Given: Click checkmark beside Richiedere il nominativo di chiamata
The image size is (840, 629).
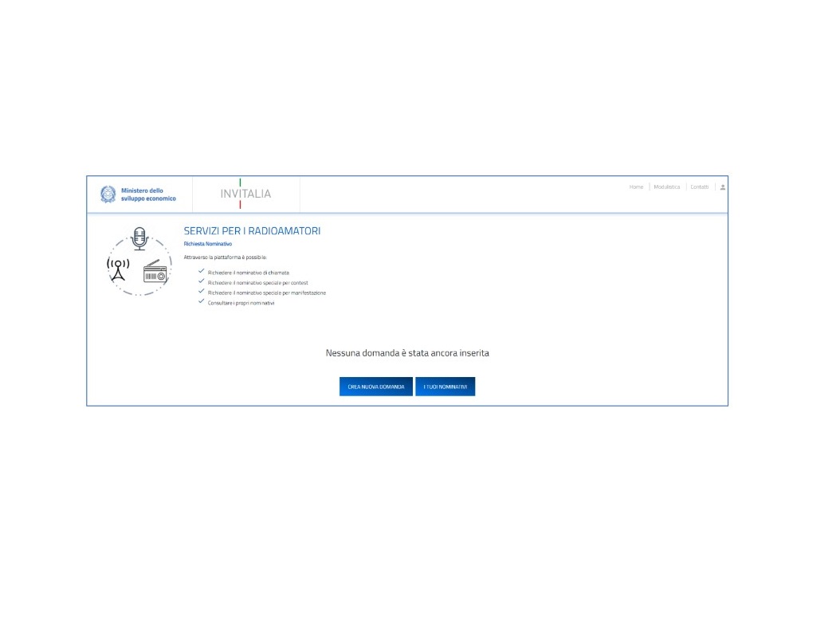Looking at the screenshot, I should (202, 272).
